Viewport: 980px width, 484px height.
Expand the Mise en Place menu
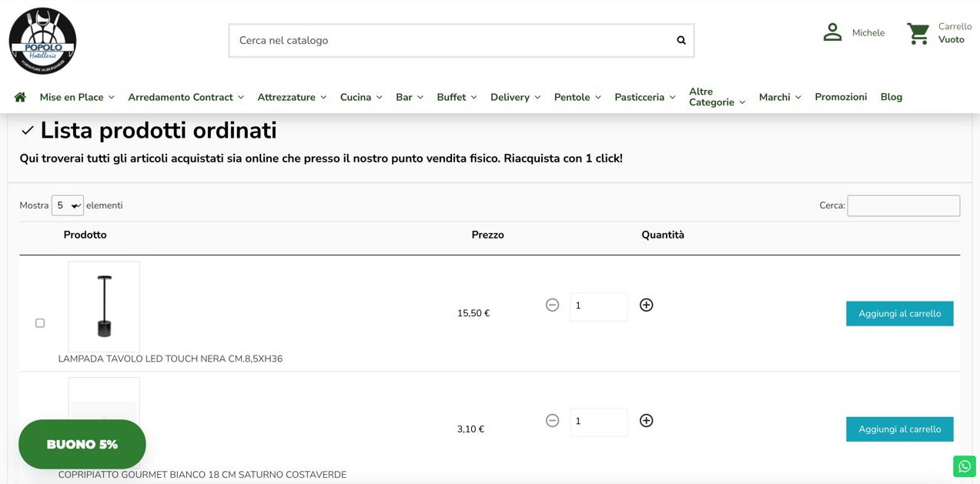point(77,97)
